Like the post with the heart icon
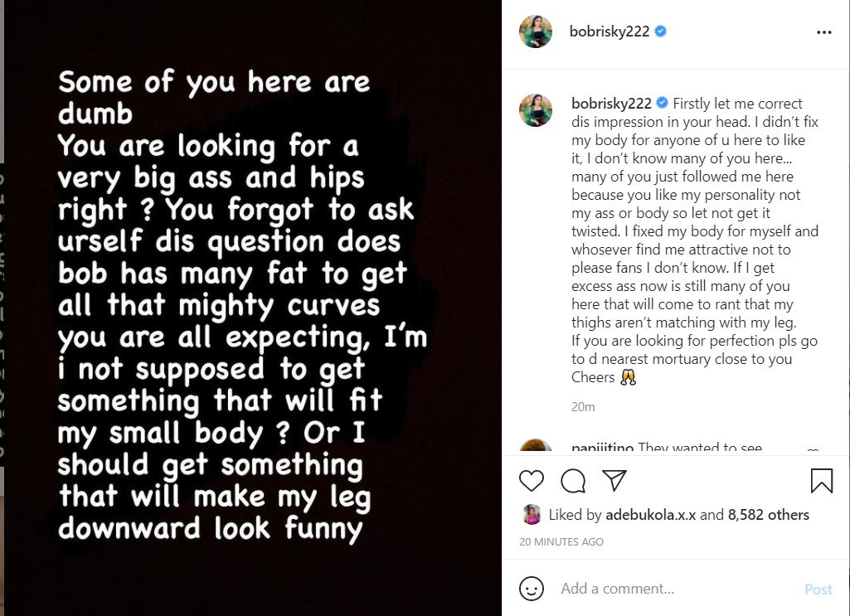Viewport: 850px width, 616px height. pyautogui.click(x=531, y=481)
